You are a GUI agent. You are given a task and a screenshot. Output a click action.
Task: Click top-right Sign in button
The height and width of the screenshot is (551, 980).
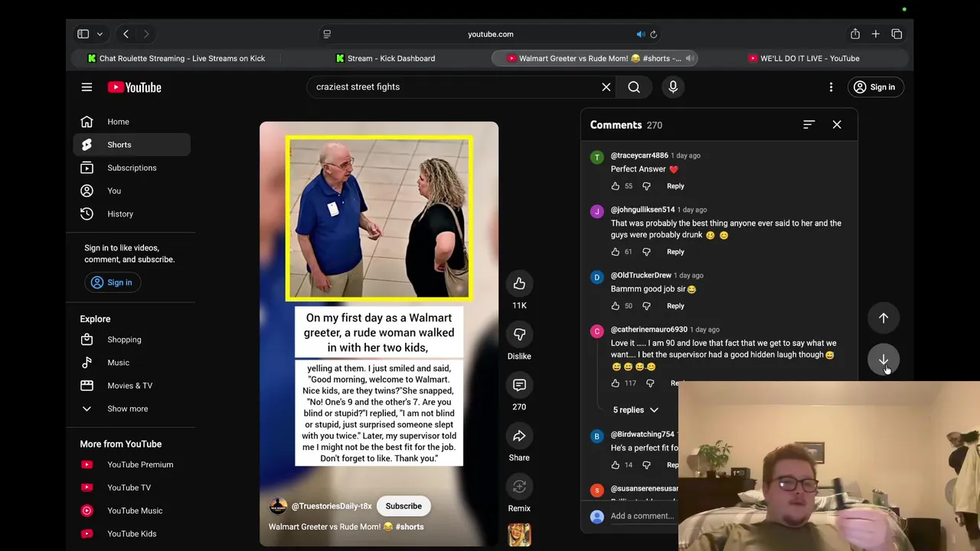tap(874, 87)
